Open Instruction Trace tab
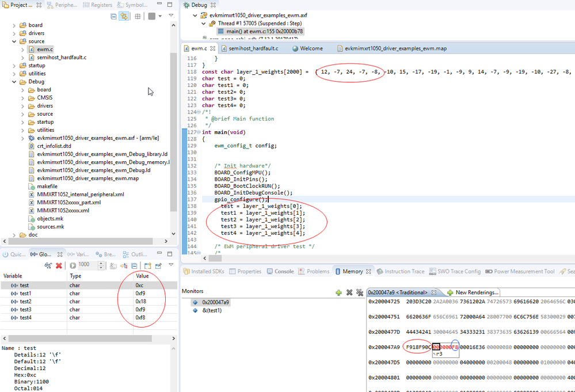The width and height of the screenshot is (575, 392). tap(401, 271)
